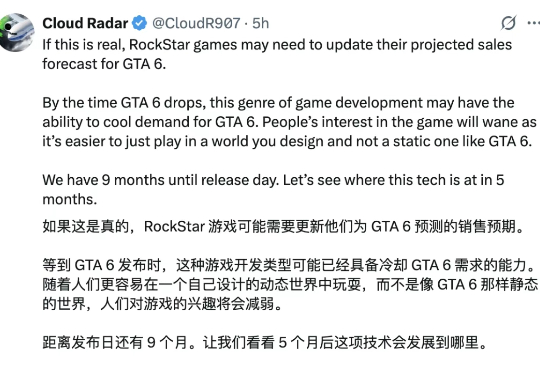The height and width of the screenshot is (372, 540).
Task: Click the standalone word 'months.' line
Action: pyautogui.click(x=70, y=199)
